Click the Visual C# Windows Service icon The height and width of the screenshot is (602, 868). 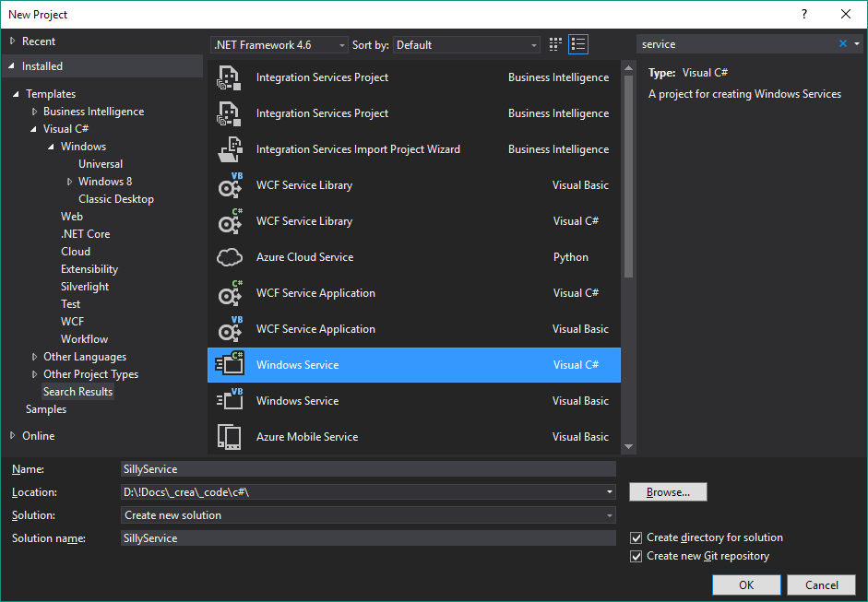click(x=229, y=365)
